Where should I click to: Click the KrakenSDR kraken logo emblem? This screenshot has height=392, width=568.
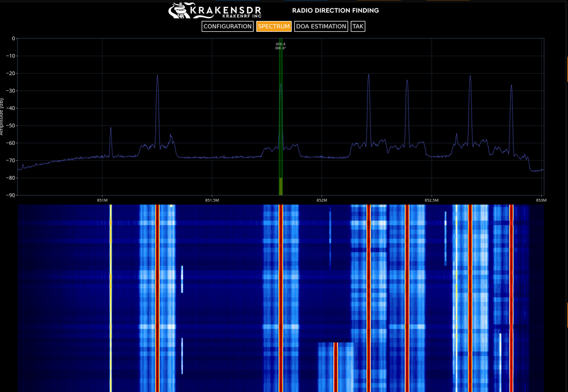[x=179, y=10]
